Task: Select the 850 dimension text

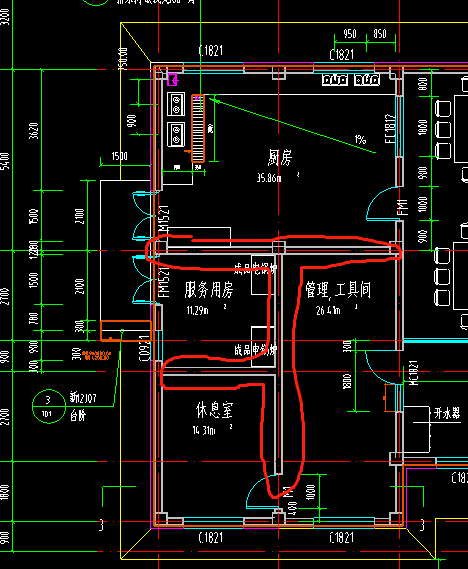Action: click(380, 34)
